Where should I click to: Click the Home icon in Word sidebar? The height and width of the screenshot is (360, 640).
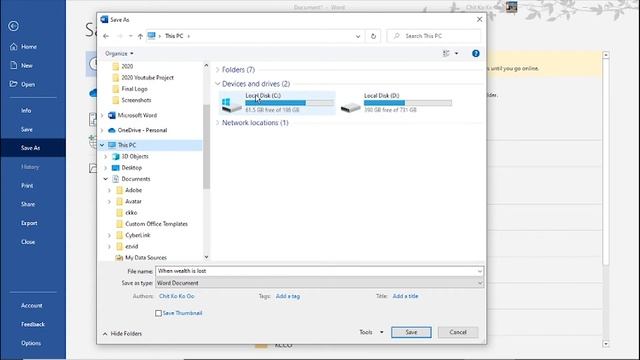click(13, 47)
